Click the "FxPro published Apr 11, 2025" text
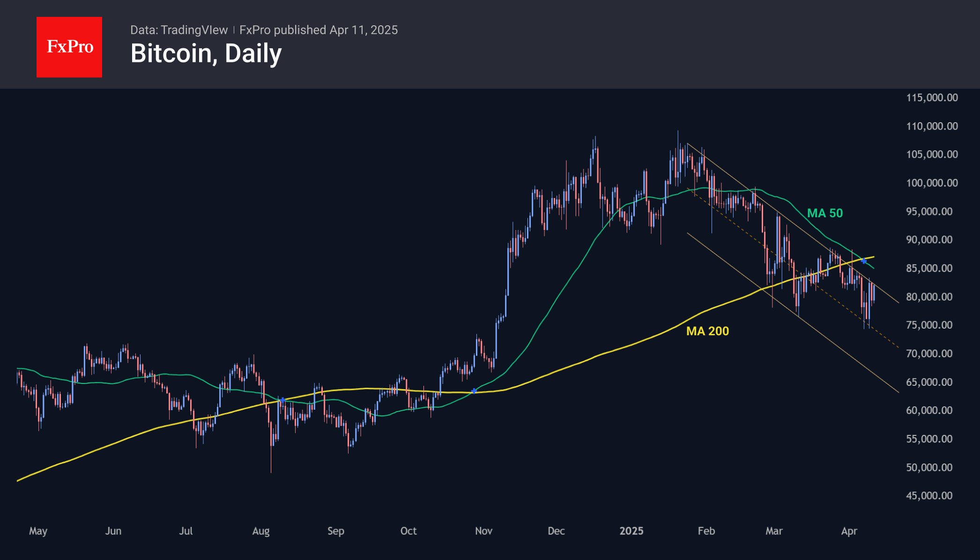This screenshot has width=980, height=560. tap(319, 30)
